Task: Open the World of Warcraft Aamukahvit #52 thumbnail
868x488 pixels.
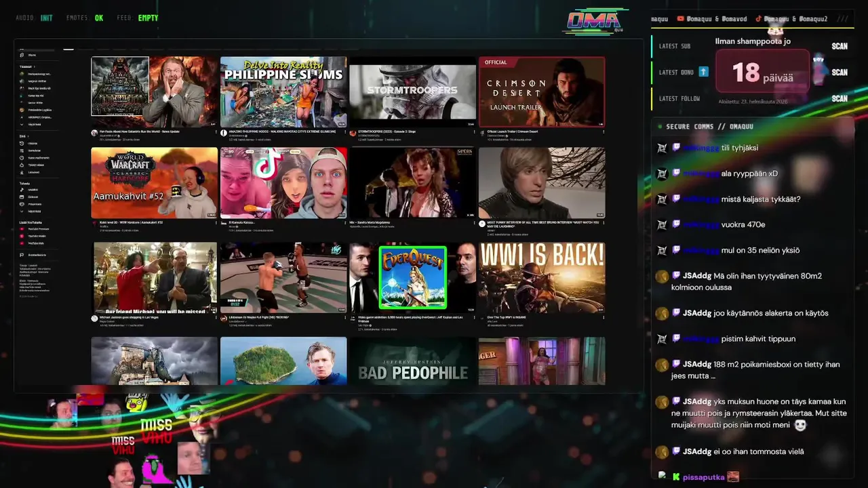Action: point(155,183)
